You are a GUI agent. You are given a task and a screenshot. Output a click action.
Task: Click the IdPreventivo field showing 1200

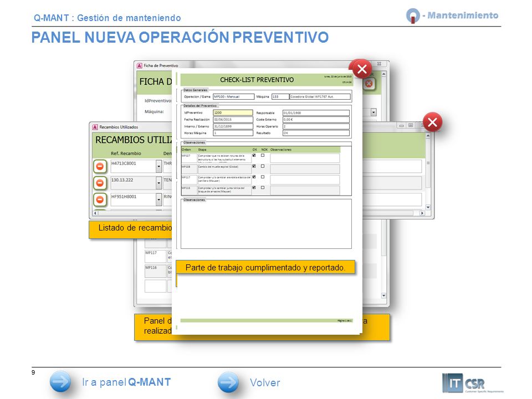tap(233, 112)
